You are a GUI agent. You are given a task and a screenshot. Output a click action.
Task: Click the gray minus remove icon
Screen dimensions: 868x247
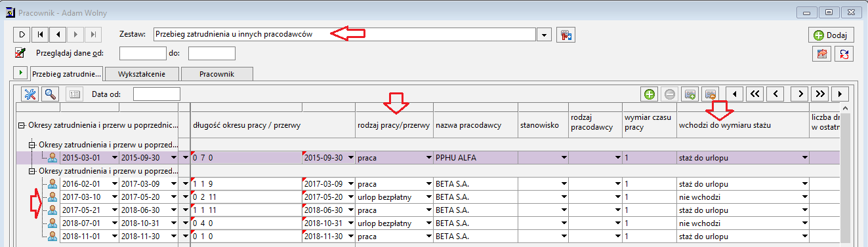(669, 94)
